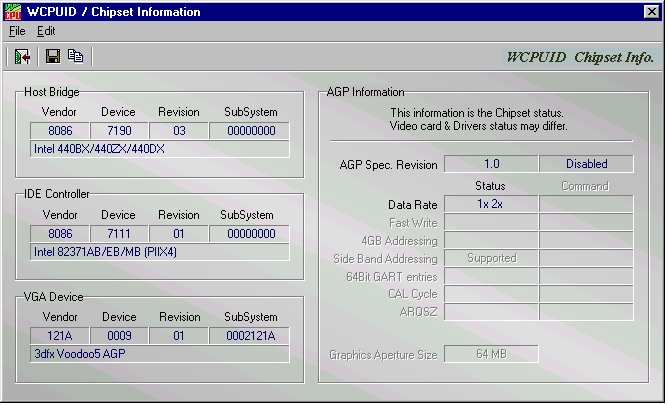
Task: Click the AGP Information group label
Action: click(x=365, y=92)
